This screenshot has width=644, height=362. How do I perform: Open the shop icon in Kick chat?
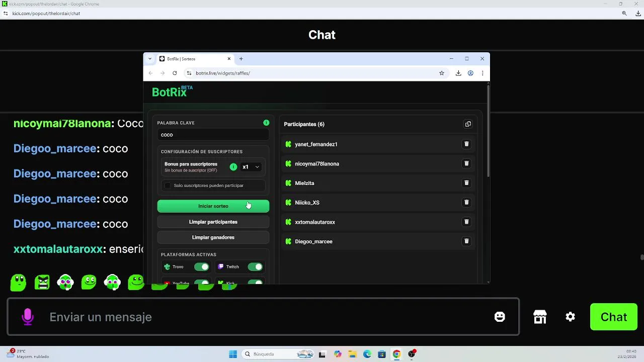540,317
